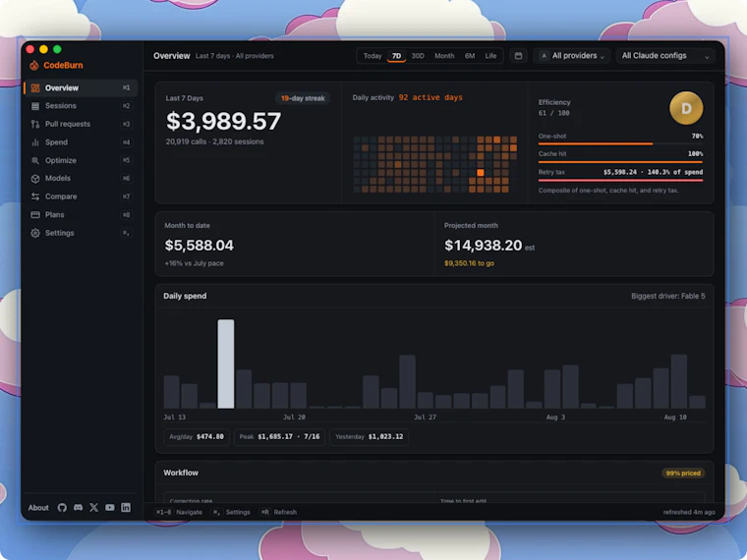Click the Peak $1,685.17 chip
The image size is (747, 560).
[279, 436]
